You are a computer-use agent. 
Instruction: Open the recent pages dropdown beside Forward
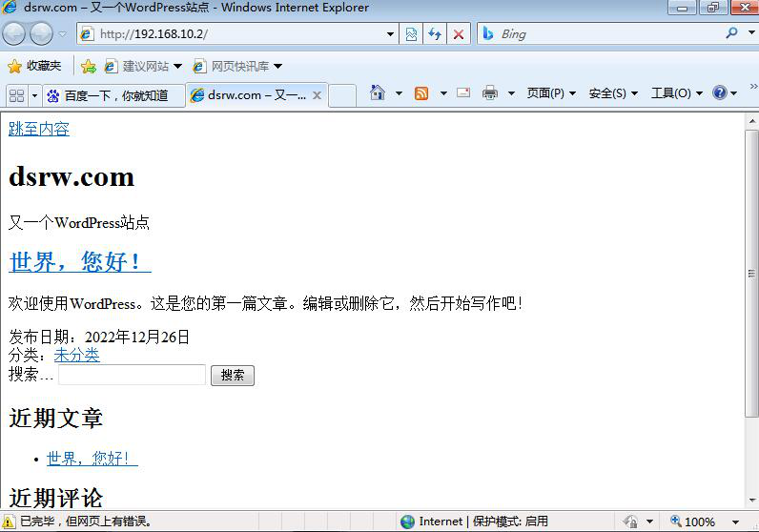coord(63,34)
